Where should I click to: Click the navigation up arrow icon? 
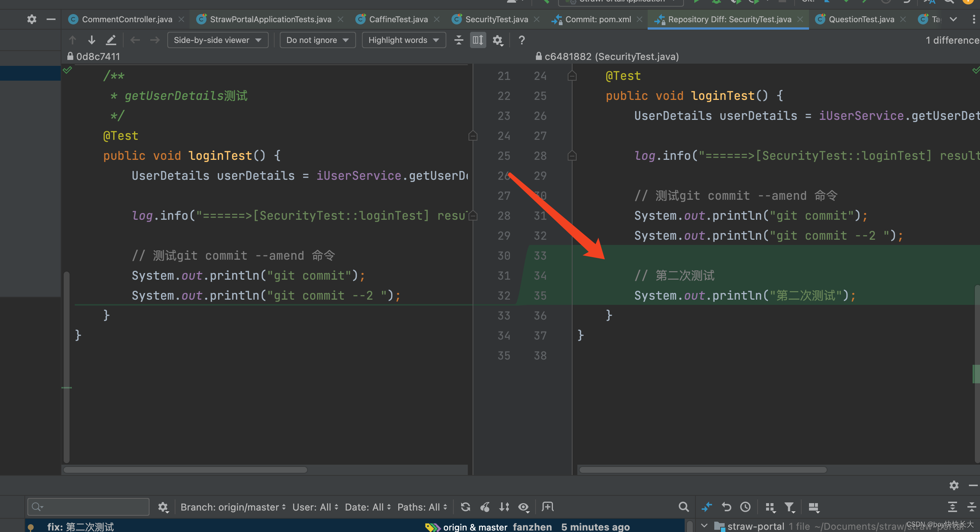[74, 41]
